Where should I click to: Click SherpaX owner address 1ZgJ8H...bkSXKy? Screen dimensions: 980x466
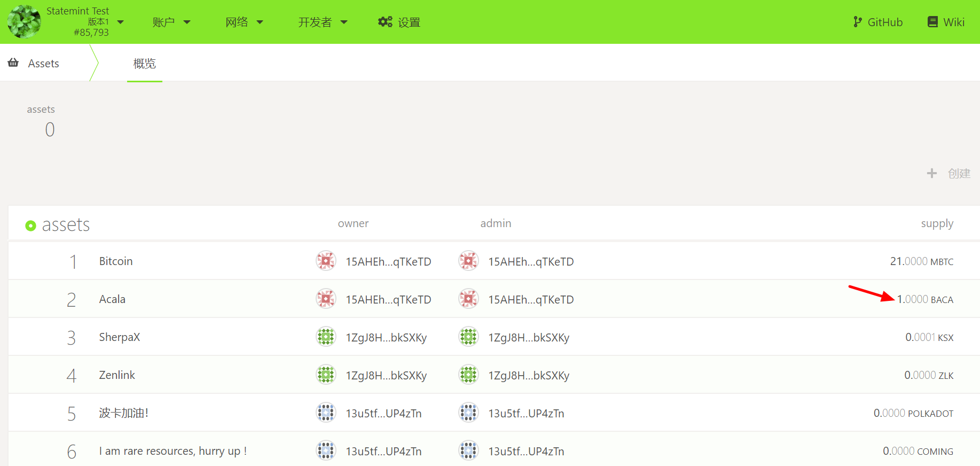tap(386, 338)
